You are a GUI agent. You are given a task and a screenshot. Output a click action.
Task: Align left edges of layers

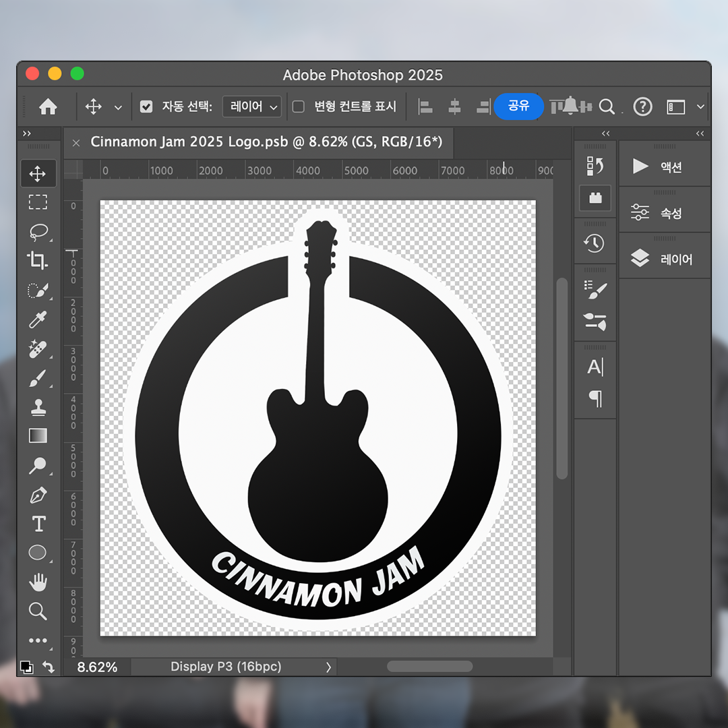pyautogui.click(x=425, y=107)
